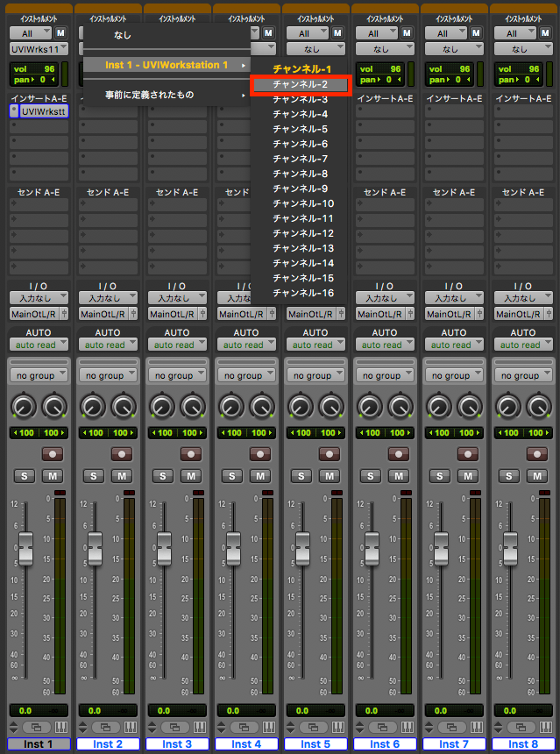This screenshot has width=560, height=754.
Task: Open the piano keyboard icon on Inst 8
Action: tap(547, 727)
